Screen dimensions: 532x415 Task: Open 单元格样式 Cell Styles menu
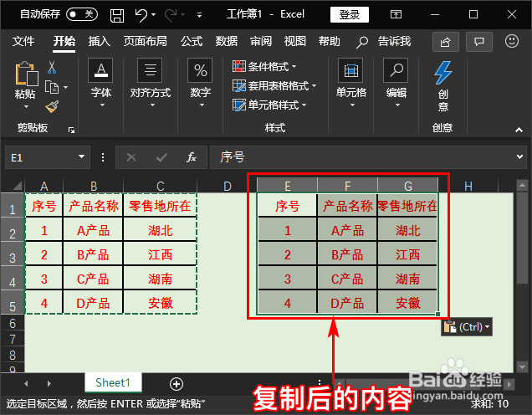pos(269,105)
